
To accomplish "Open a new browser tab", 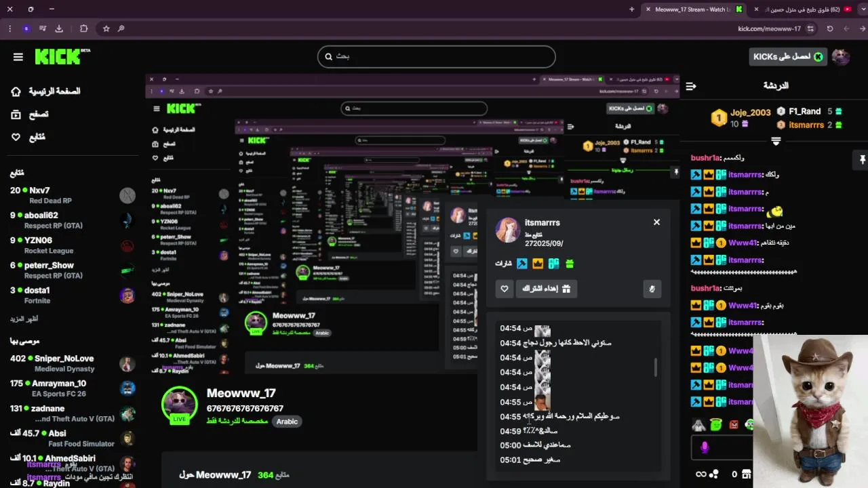I will pos(632,9).
